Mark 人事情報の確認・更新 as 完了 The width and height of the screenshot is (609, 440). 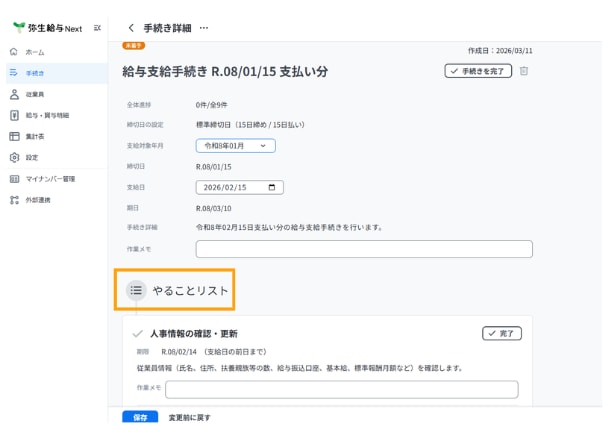pyautogui.click(x=501, y=334)
